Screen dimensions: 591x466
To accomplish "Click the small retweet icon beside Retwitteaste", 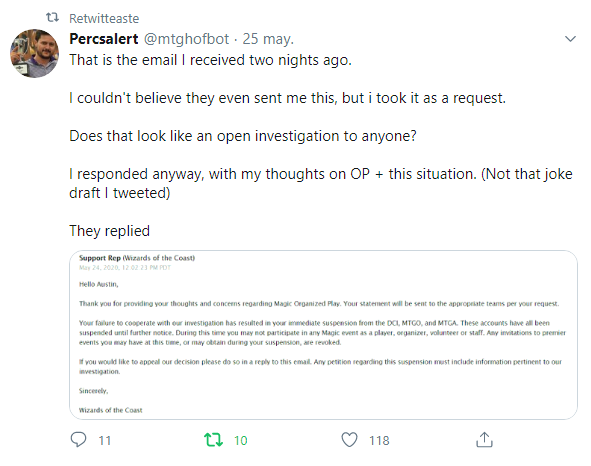I will tap(52, 18).
